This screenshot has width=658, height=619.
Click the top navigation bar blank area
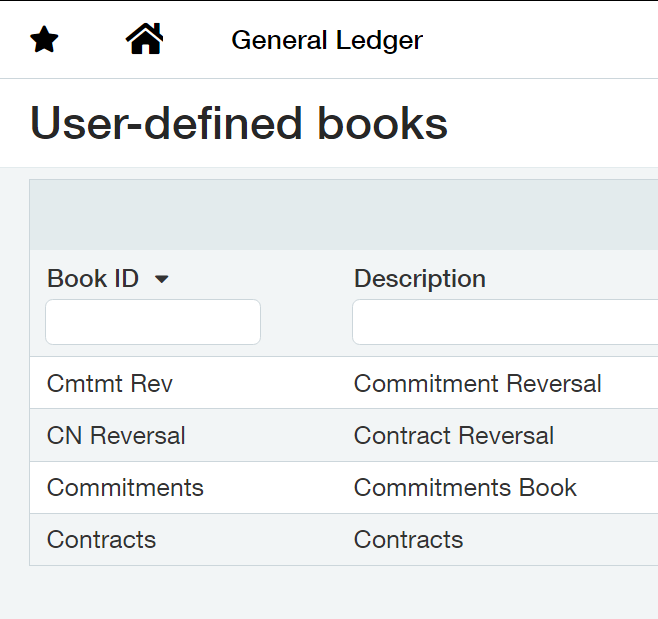click(541, 40)
